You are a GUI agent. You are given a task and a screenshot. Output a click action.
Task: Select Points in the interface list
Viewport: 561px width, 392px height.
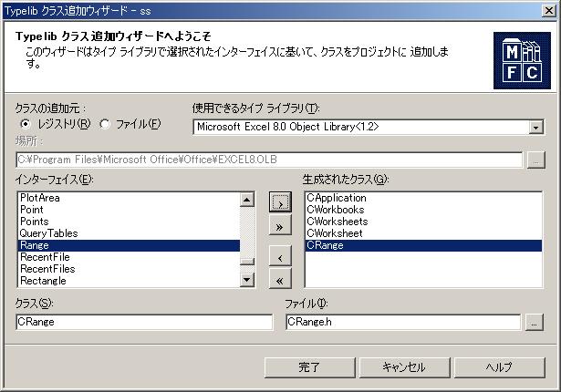click(x=129, y=222)
